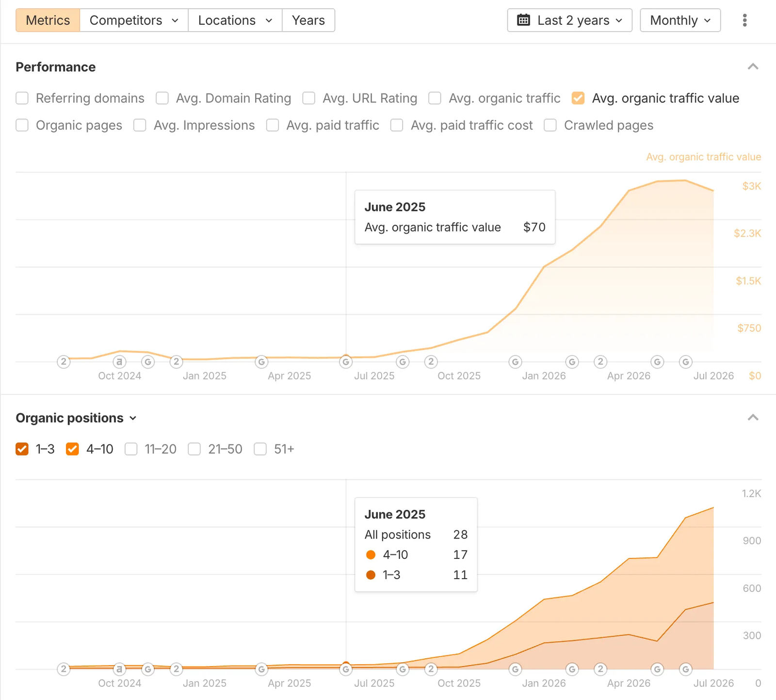
Task: Switch to the Years tab
Action: 308,20
